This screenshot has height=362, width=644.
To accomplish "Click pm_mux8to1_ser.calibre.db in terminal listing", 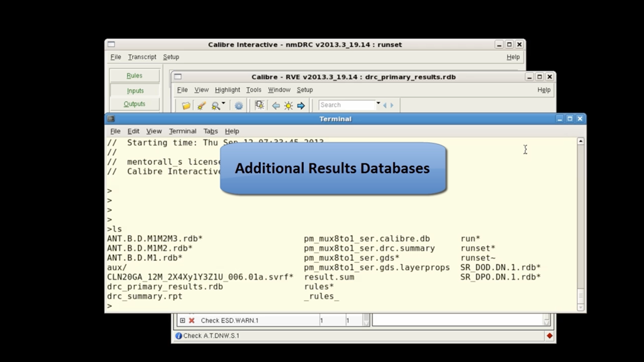I will (x=367, y=239).
